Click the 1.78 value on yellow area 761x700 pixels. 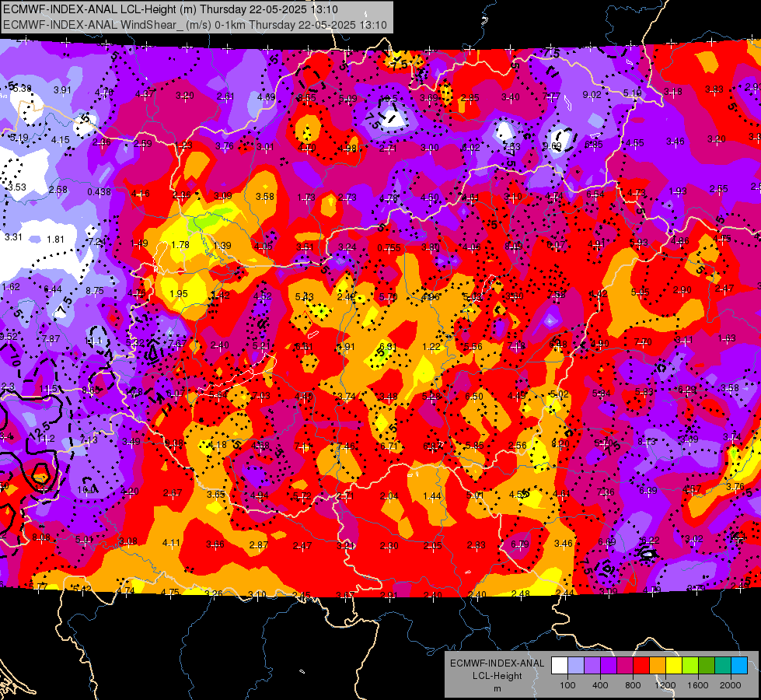[180, 245]
